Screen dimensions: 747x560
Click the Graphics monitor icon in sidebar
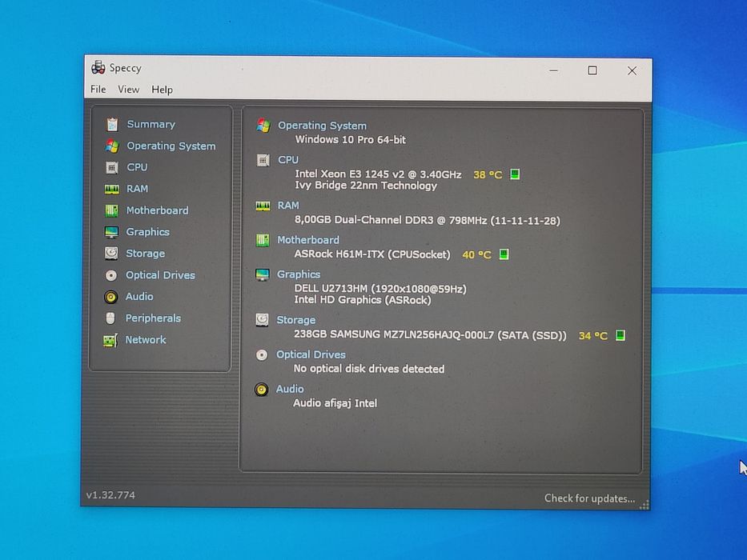pyautogui.click(x=111, y=232)
